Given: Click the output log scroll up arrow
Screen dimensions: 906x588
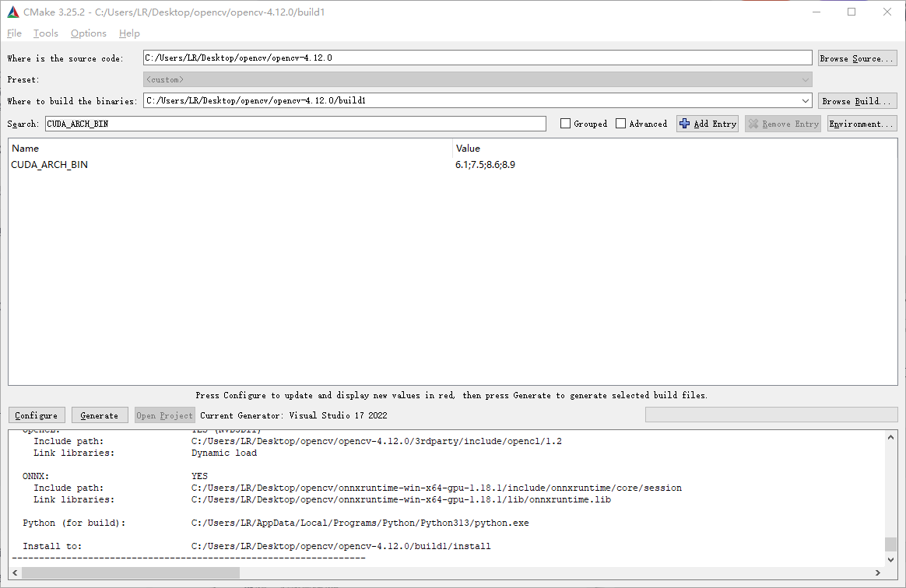Looking at the screenshot, I should point(891,437).
